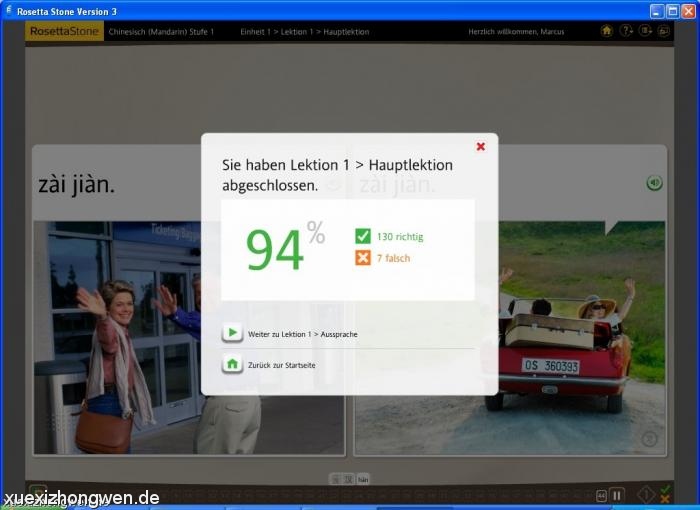The height and width of the screenshot is (510, 700).
Task: Click the score check/cross icon at bottom right
Action: coord(665,494)
